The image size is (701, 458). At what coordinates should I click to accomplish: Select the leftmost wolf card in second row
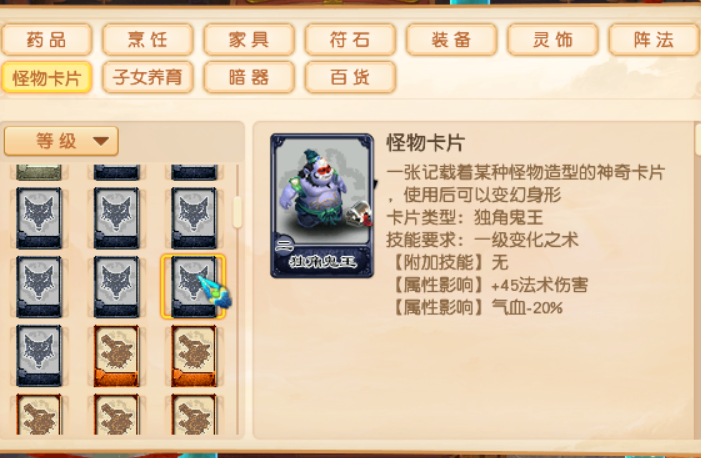(x=39, y=287)
